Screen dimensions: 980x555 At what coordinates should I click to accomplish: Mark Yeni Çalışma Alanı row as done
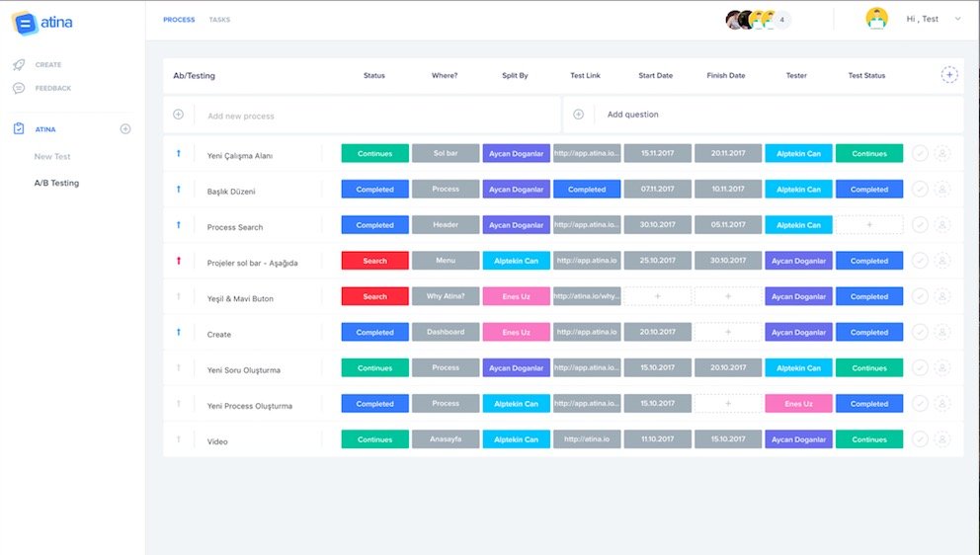(920, 154)
